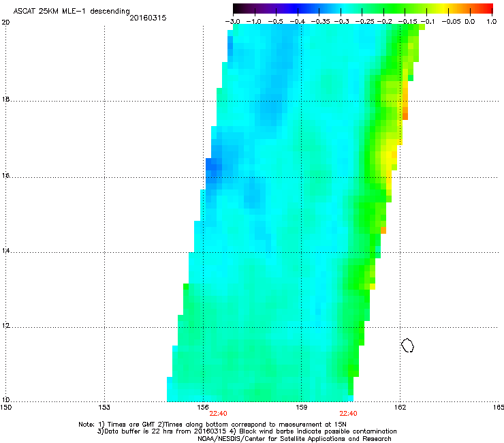This screenshot has width=504, height=443.
Task: Click the longitude axis label "162"
Action: pyautogui.click(x=400, y=408)
